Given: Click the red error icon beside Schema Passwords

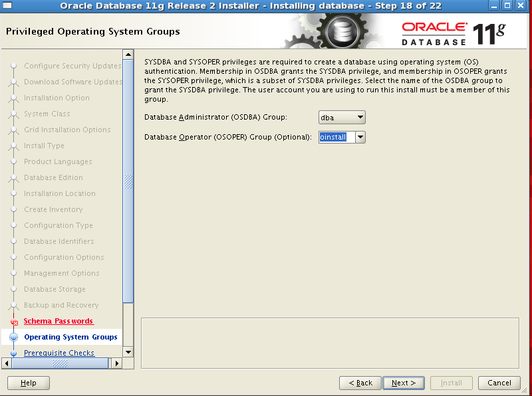Looking at the screenshot, I should 14,322.
